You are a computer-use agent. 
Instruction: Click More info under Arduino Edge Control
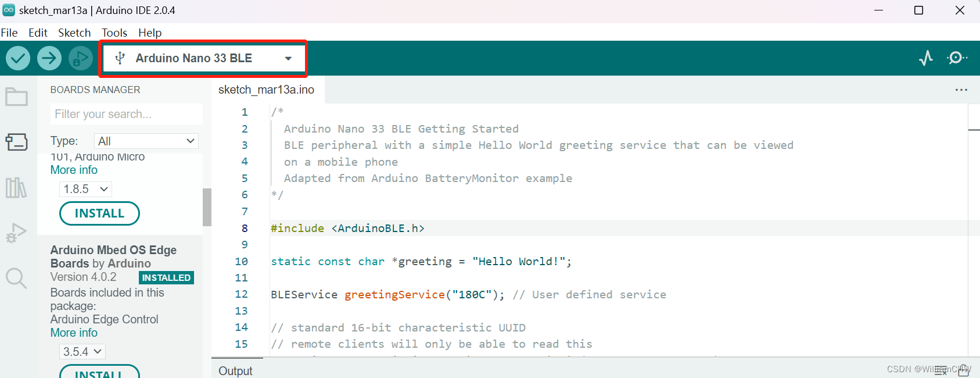[x=74, y=333]
